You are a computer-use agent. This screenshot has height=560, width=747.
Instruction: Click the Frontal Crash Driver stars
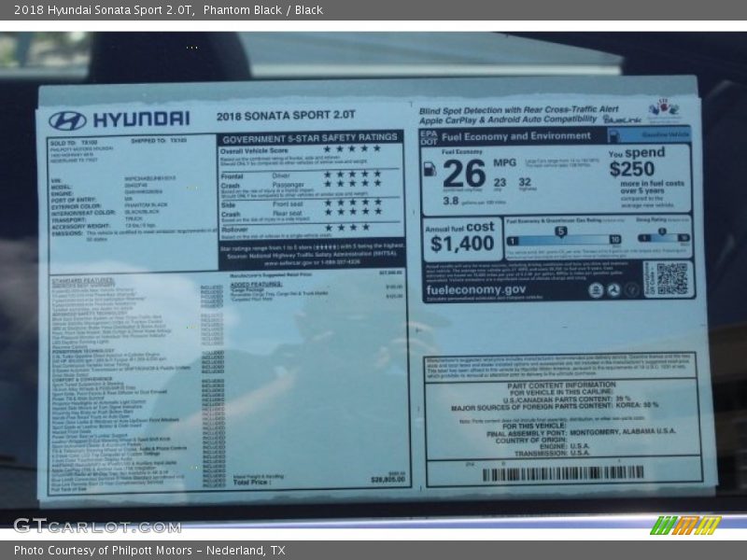coord(352,175)
